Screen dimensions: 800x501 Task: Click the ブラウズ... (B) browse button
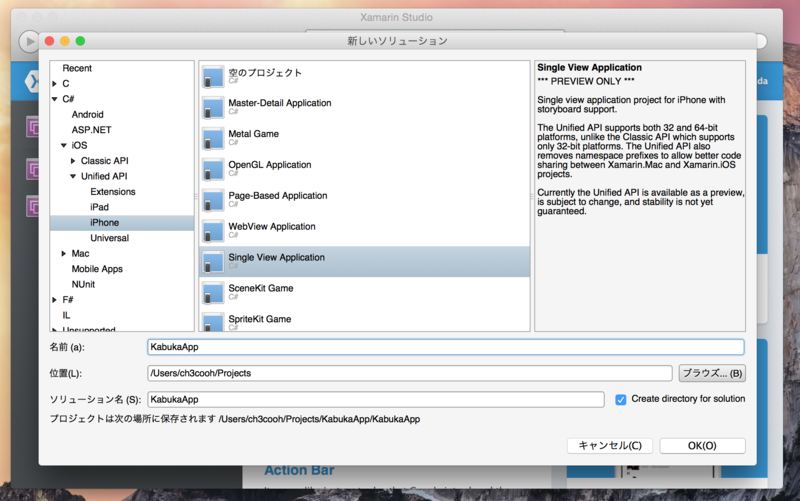coord(712,373)
